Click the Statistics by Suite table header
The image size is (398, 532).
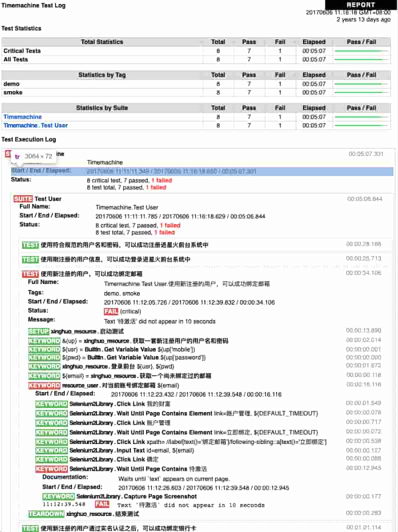point(102,108)
